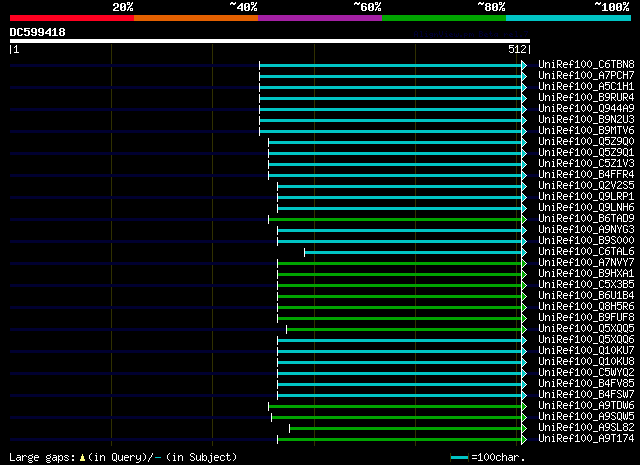The width and height of the screenshot is (640, 465).
Task: Click the ~100% percentage label
Action: click(612, 7)
